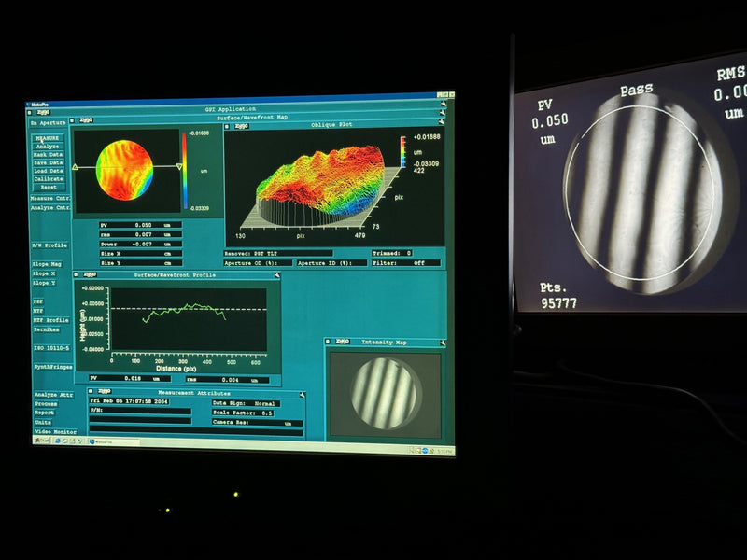Click the Power -0.007 result box
747x560 pixels.
[x=140, y=244]
